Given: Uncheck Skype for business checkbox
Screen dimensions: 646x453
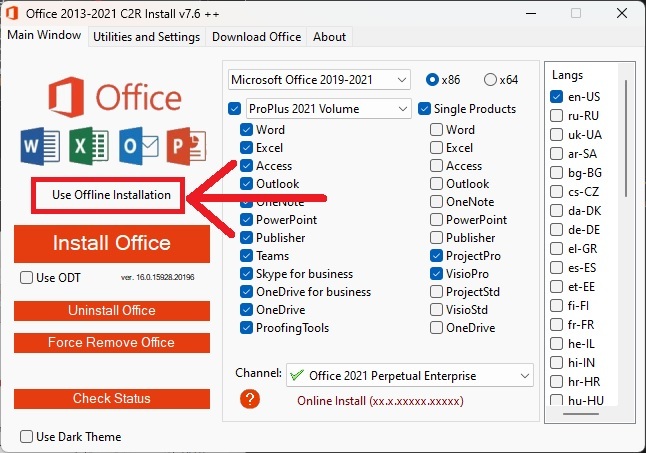Looking at the screenshot, I should (246, 274).
